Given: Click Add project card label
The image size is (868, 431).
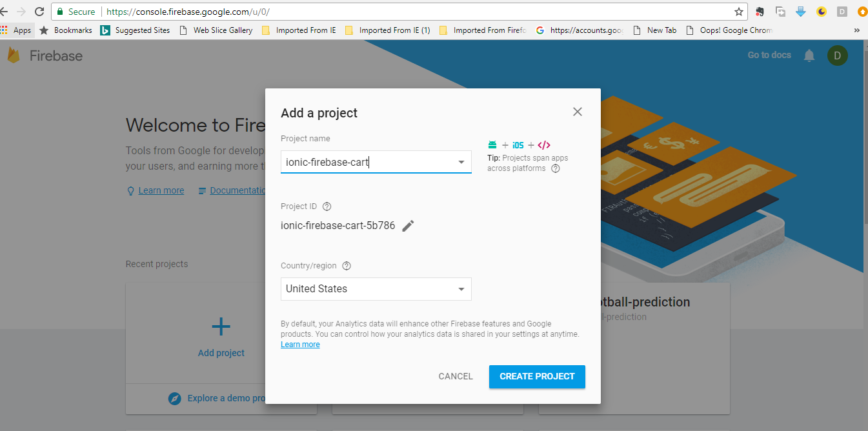Looking at the screenshot, I should coord(221,353).
